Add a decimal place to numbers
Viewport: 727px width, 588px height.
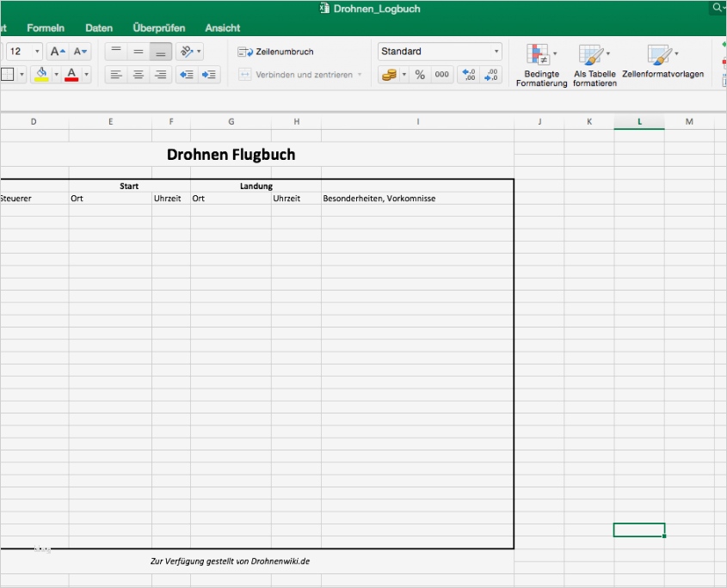click(467, 75)
